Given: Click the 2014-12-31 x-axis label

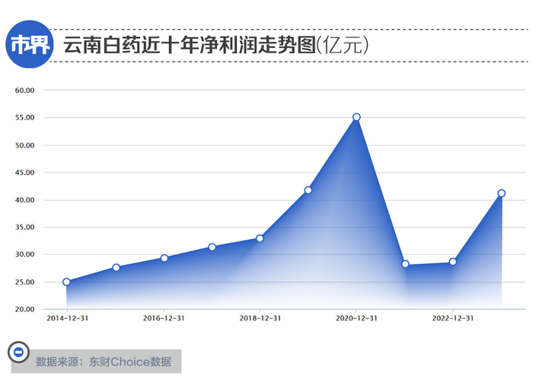Looking at the screenshot, I should pyautogui.click(x=67, y=318).
